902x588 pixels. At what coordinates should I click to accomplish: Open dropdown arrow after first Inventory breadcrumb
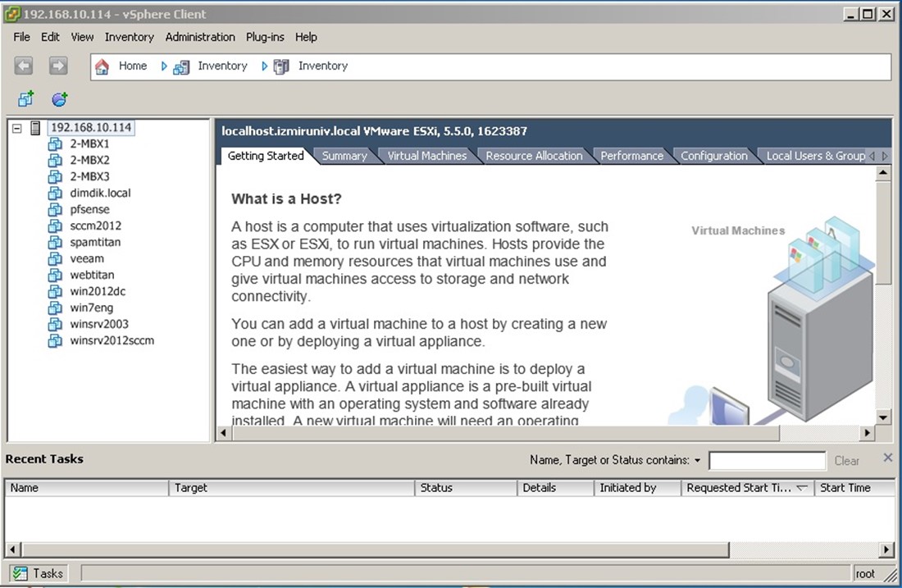[264, 66]
